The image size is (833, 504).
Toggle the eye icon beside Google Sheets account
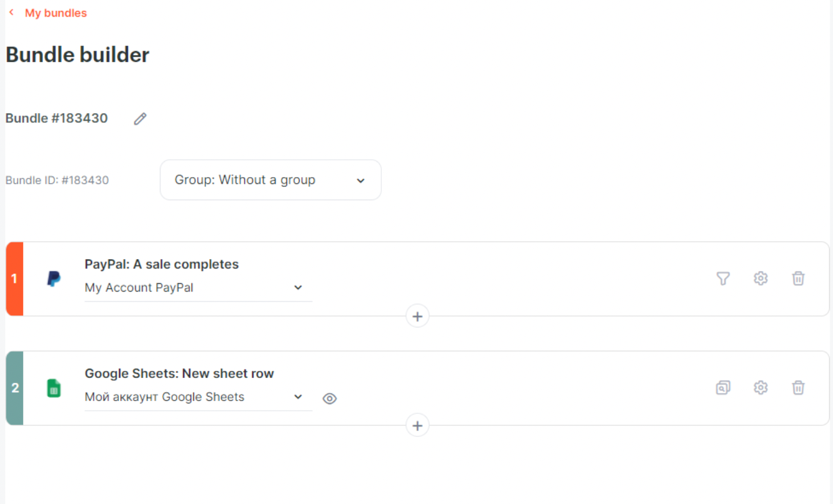tap(329, 398)
